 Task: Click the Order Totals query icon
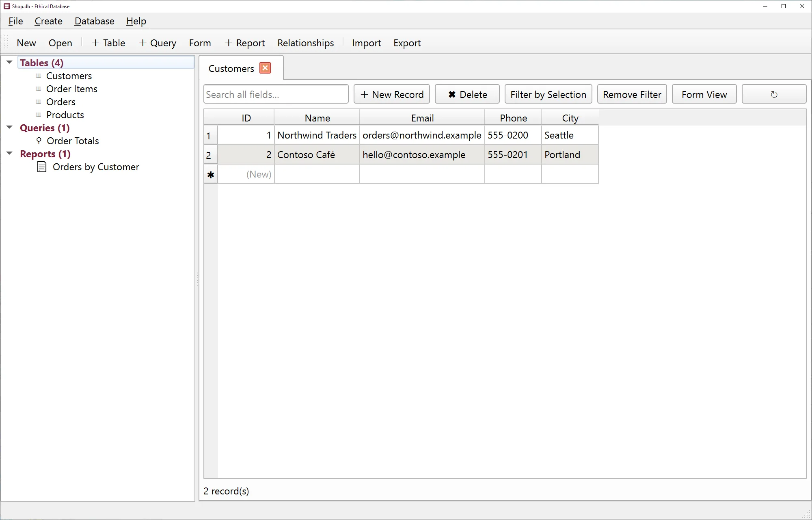coord(39,141)
